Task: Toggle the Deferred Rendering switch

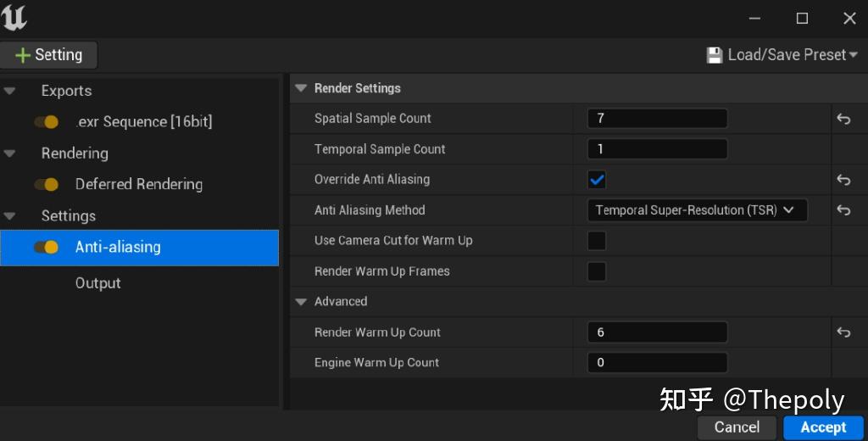Action: [x=46, y=184]
